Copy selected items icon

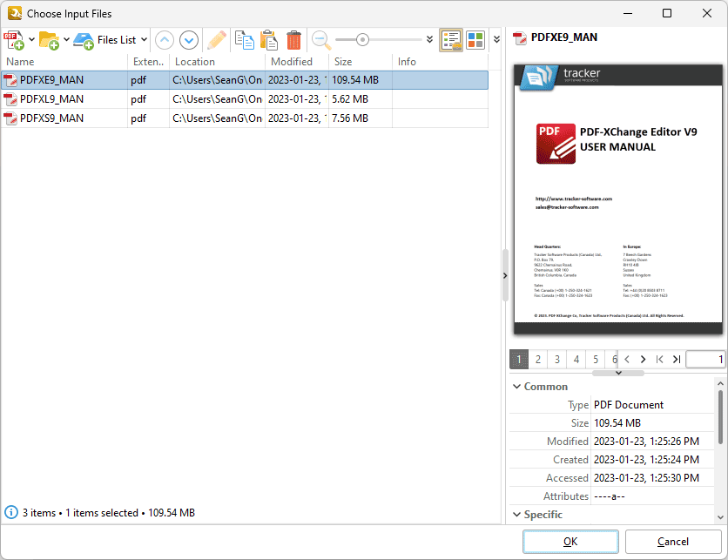tap(244, 40)
